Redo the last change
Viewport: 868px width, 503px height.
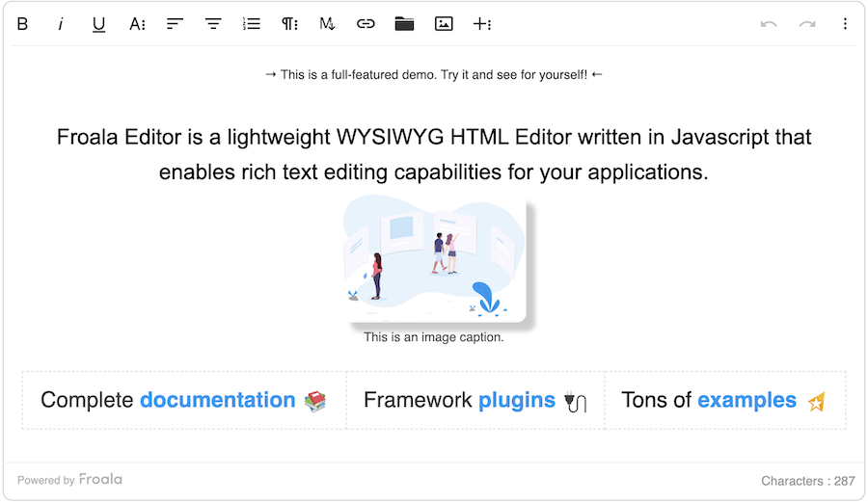807,24
